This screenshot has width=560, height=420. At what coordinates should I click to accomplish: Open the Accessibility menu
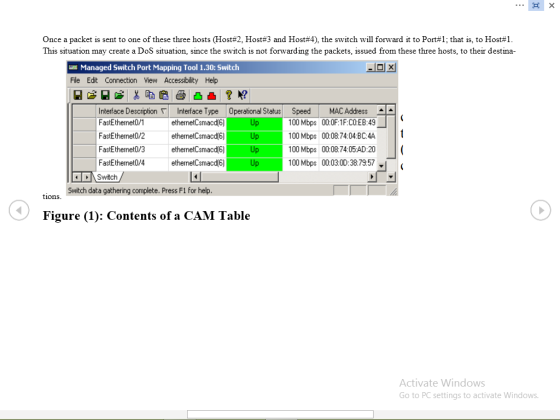[181, 80]
